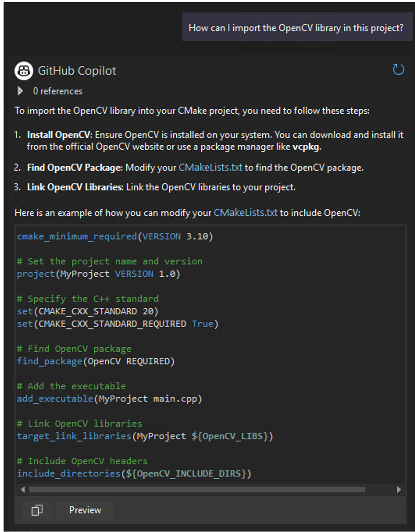The width and height of the screenshot is (415, 532).
Task: Click the project(MyProject VERSION 1.0) line
Action: [98, 274]
